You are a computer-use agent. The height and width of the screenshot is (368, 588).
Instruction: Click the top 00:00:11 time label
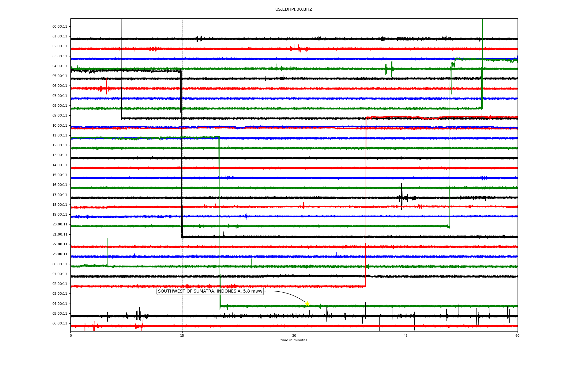coord(60,27)
